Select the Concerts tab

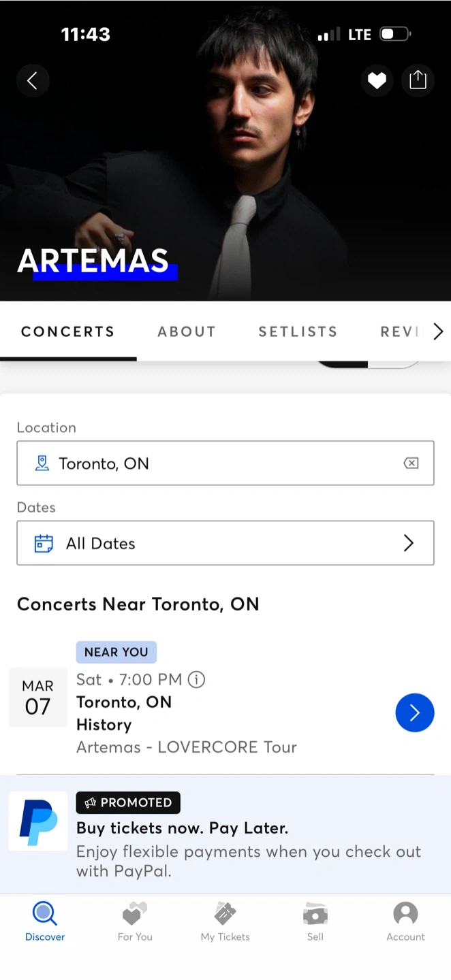coord(68,331)
